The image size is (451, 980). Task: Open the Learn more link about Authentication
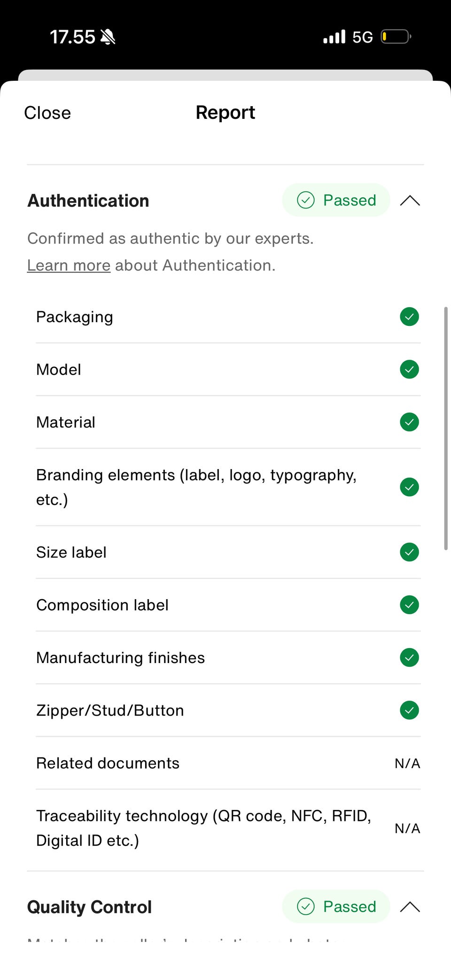click(x=69, y=265)
